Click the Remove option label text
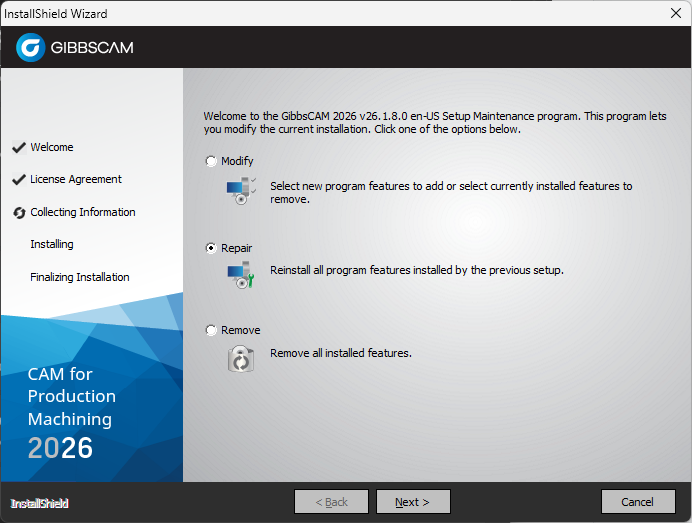 click(x=241, y=330)
